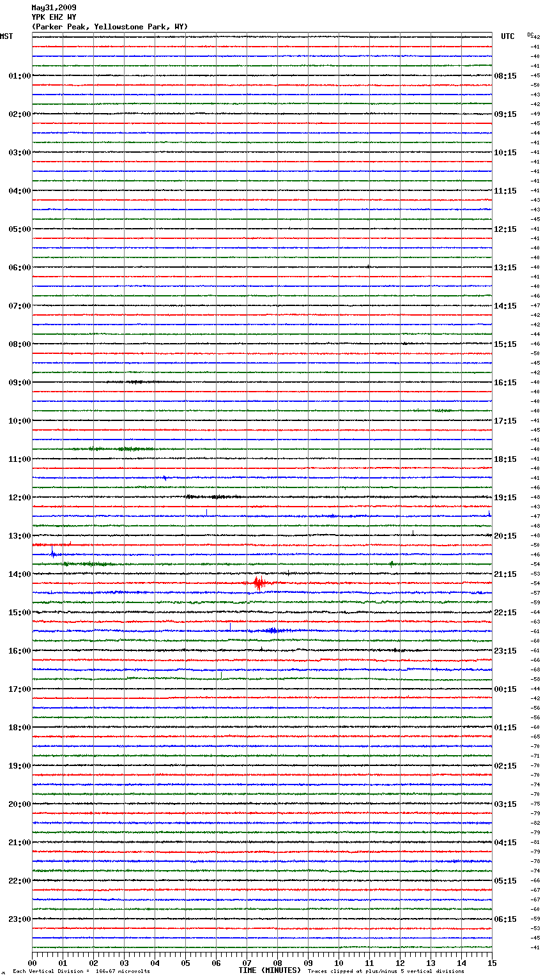This screenshot has width=543, height=980.
Task: Click the blue seismic burst on the 15:30 trace
Action: tap(273, 631)
